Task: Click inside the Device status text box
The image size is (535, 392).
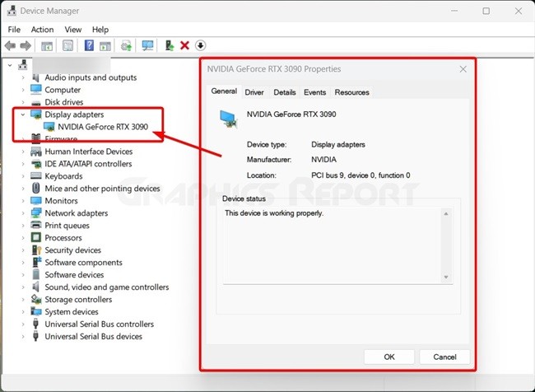Action: 333,245
